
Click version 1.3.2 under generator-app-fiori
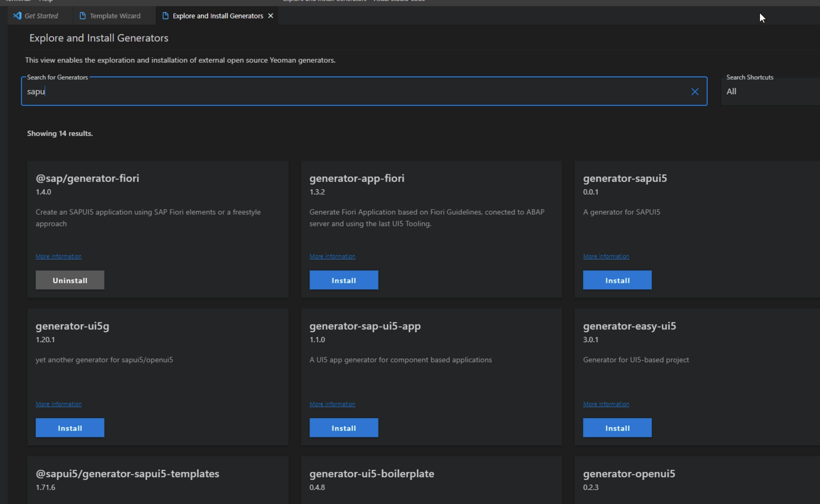click(x=317, y=192)
